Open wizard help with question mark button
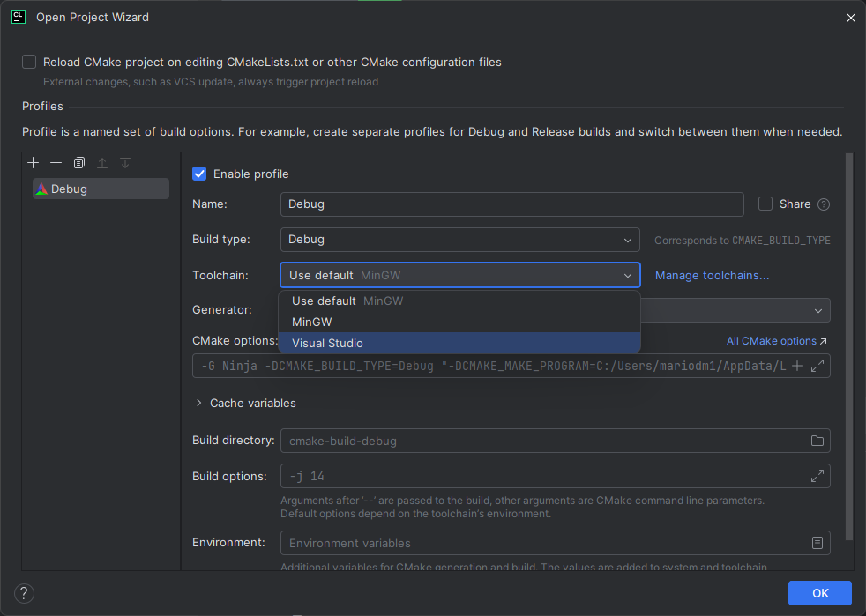The width and height of the screenshot is (866, 616). click(24, 593)
